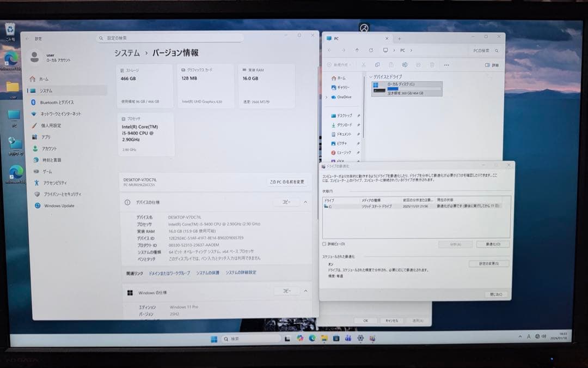The width and height of the screenshot is (588, 368).
Task: Open ギャラリー in the Explorer sidebar
Action: (x=342, y=87)
